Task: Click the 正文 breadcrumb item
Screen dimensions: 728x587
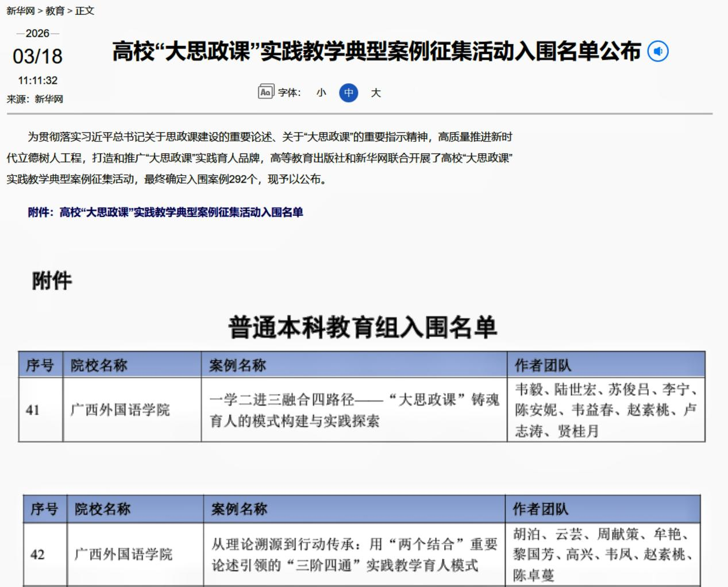Action: coord(84,11)
